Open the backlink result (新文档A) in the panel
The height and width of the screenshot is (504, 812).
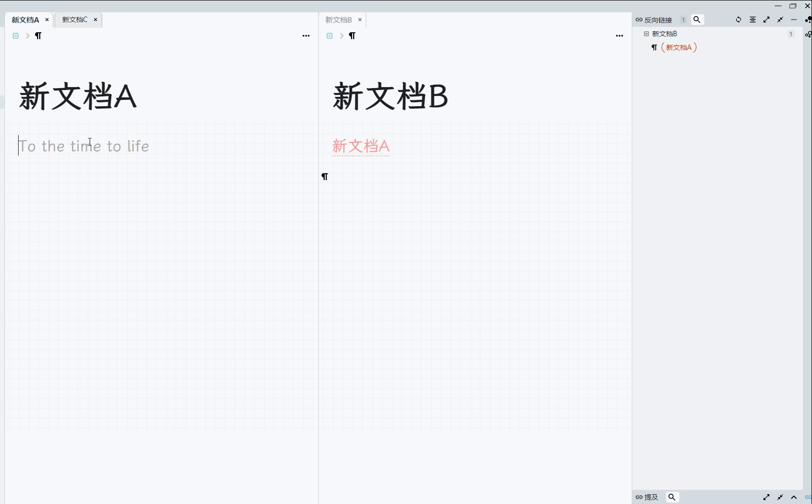(679, 47)
